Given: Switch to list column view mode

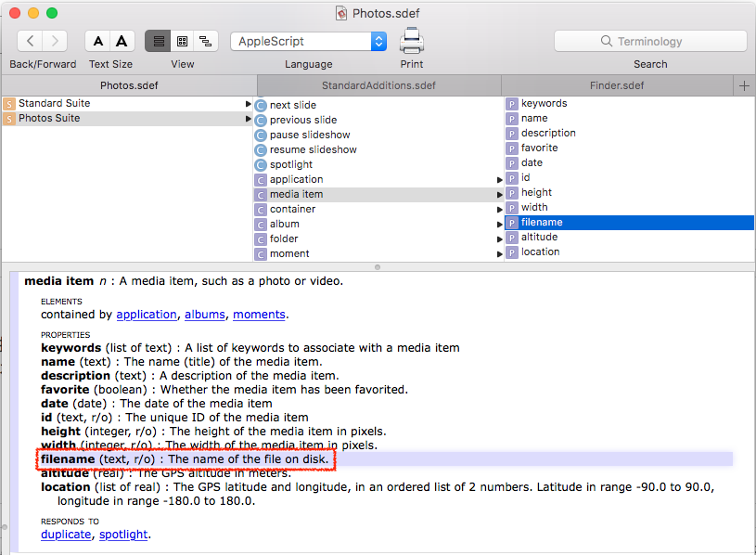Looking at the screenshot, I should [x=158, y=41].
